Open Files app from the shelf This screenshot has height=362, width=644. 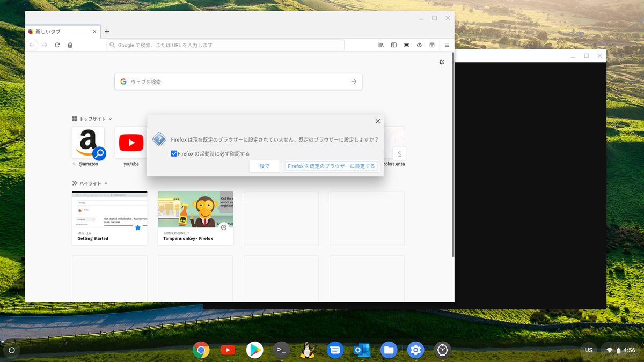click(389, 350)
